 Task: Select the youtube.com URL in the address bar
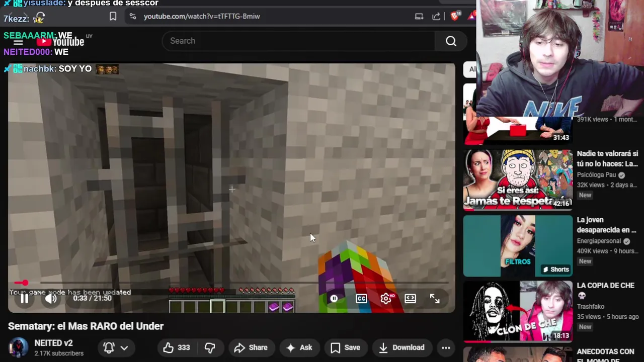[x=202, y=16]
